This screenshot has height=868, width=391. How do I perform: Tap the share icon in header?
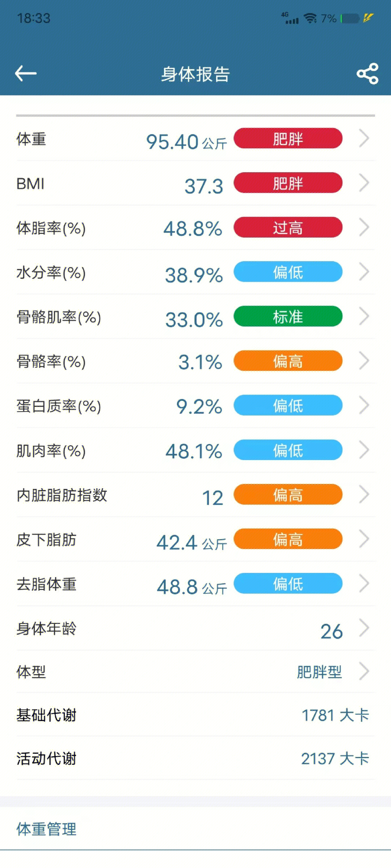pyautogui.click(x=367, y=74)
